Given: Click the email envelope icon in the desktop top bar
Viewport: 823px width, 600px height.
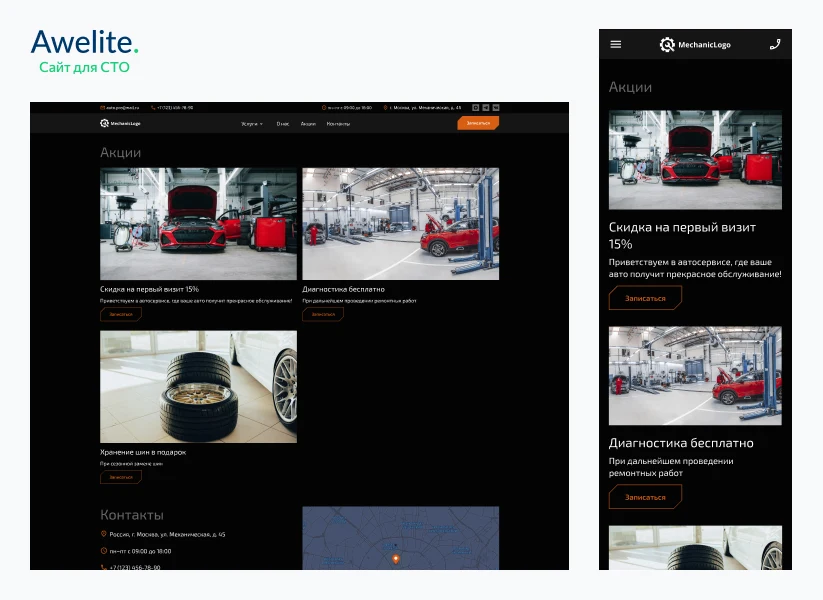Looking at the screenshot, I should point(102,108).
